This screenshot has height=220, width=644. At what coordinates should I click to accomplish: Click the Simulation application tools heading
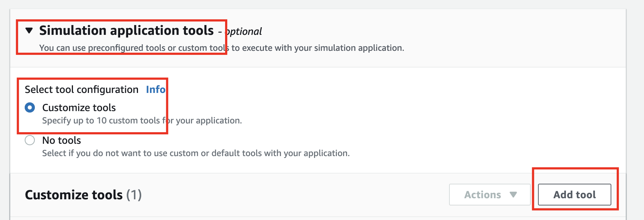126,30
